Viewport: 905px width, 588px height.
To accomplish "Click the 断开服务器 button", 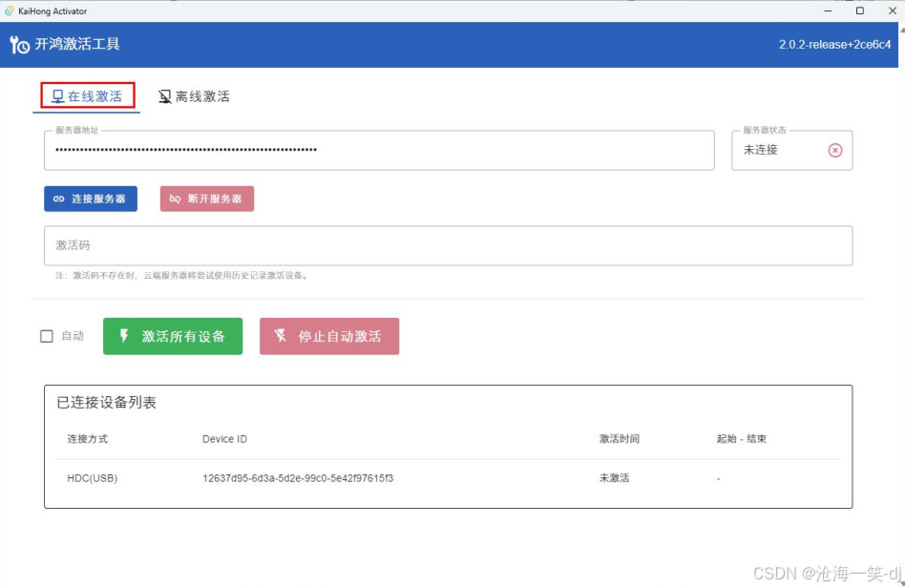I will (206, 199).
